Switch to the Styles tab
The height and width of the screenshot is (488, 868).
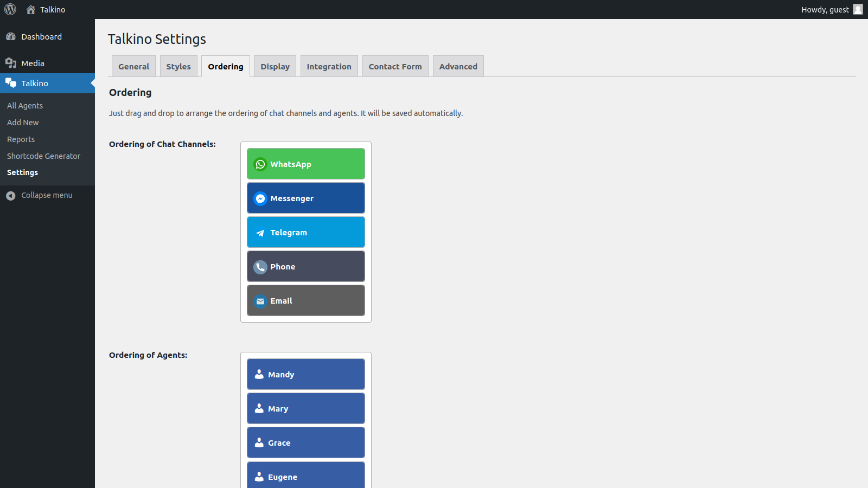(178, 66)
